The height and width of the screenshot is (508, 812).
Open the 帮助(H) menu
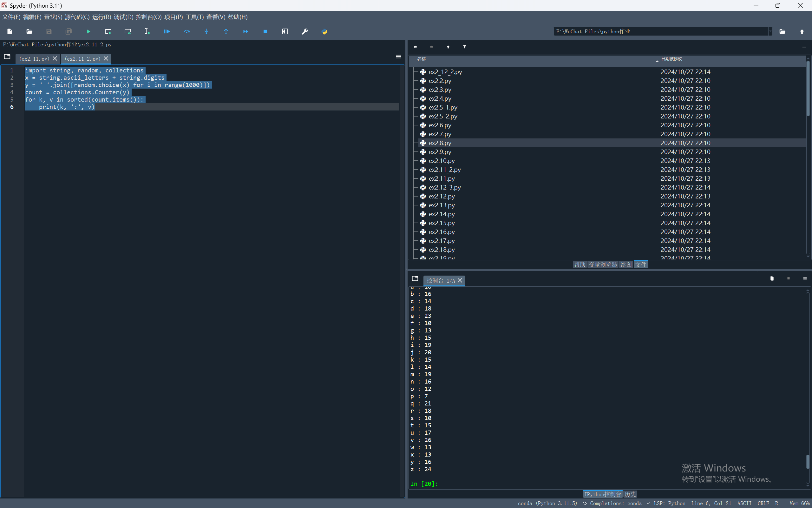[x=238, y=17]
